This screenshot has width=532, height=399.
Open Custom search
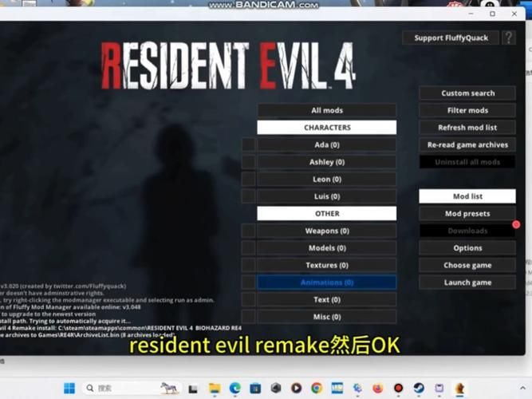(467, 93)
